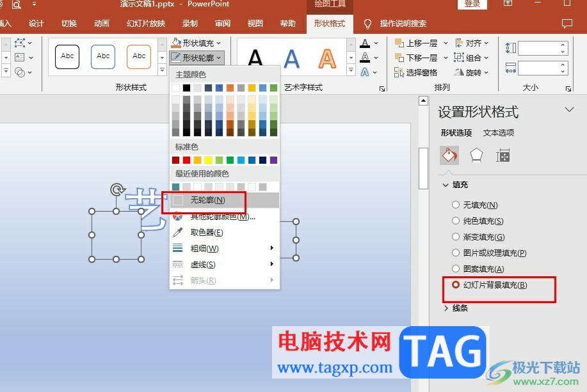The height and width of the screenshot is (392, 587).
Task: Switch to the 视图 ribbon tab
Action: 255,24
